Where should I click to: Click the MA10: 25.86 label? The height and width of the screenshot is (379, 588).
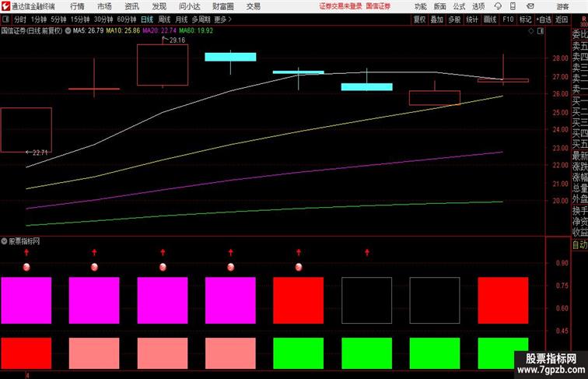pyautogui.click(x=123, y=31)
